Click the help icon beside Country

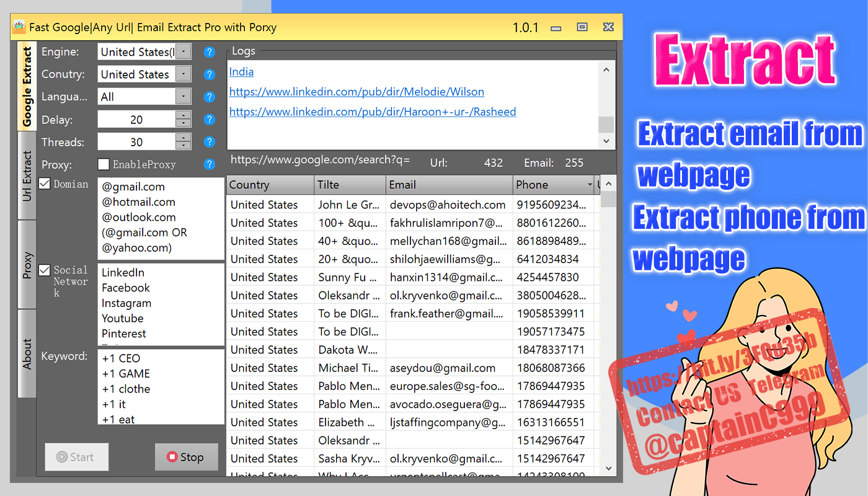pos(209,74)
